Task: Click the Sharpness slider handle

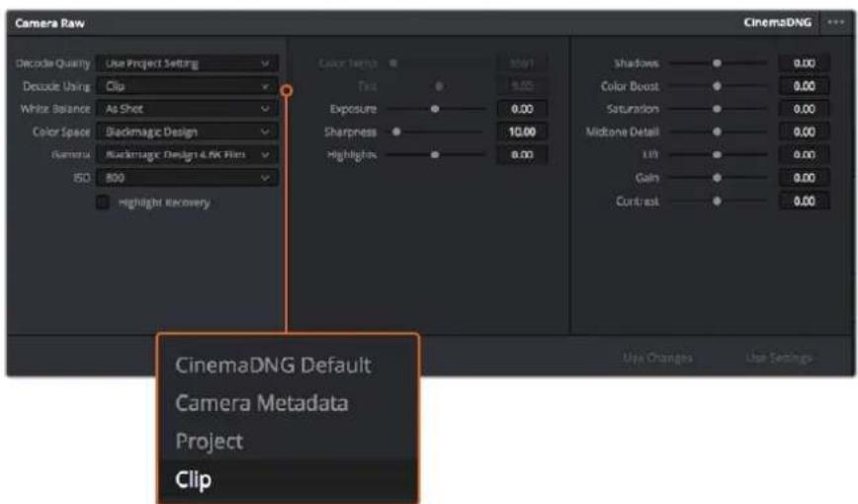Action: click(x=396, y=131)
